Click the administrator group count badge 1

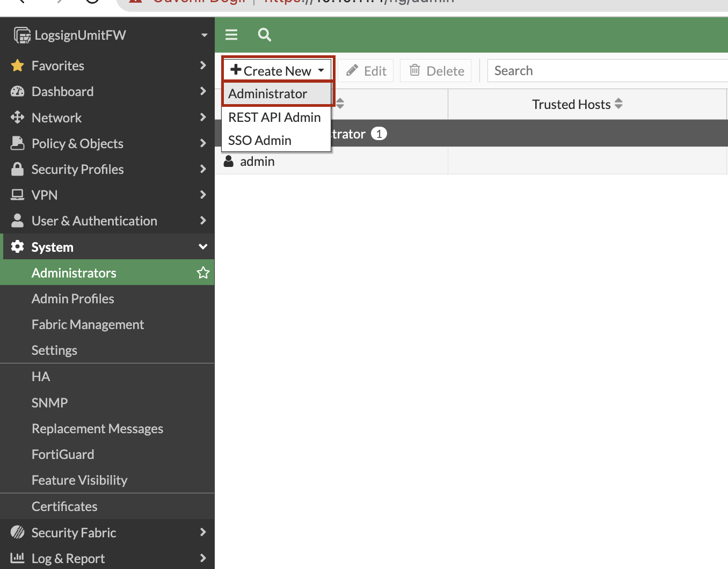tap(379, 134)
